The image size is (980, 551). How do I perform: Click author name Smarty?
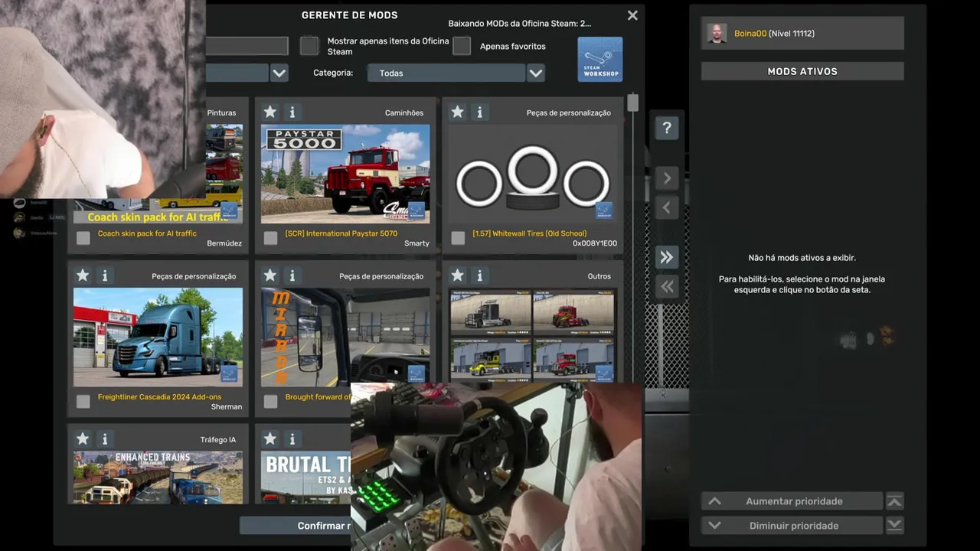(x=416, y=243)
